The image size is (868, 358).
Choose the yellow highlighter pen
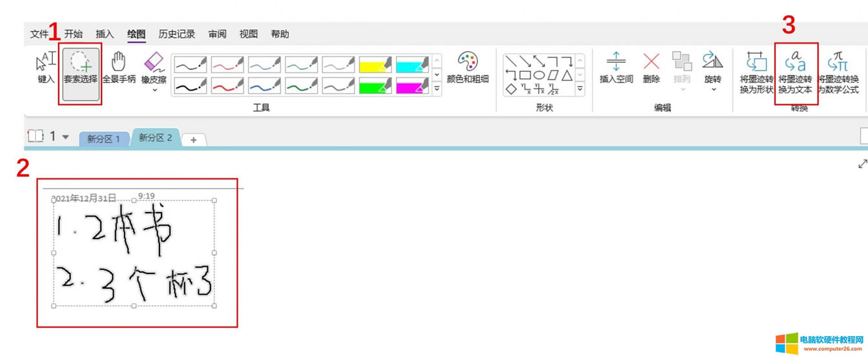point(375,64)
